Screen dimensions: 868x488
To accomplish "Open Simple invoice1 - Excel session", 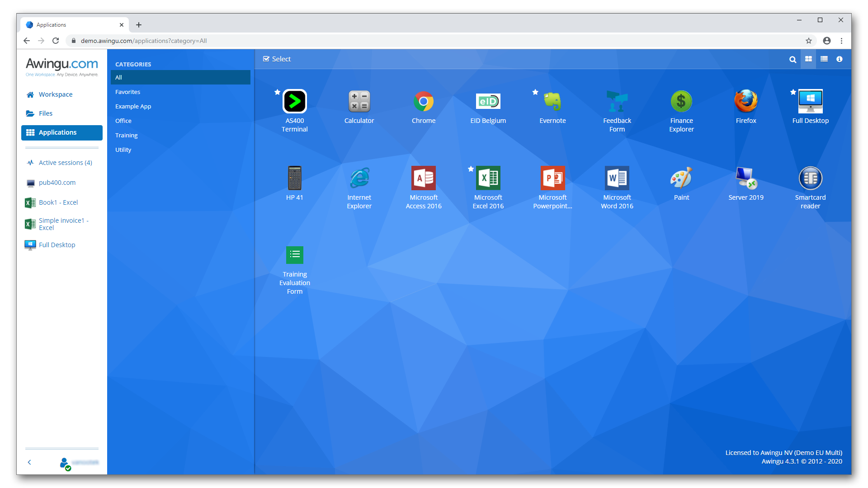I will click(x=63, y=224).
